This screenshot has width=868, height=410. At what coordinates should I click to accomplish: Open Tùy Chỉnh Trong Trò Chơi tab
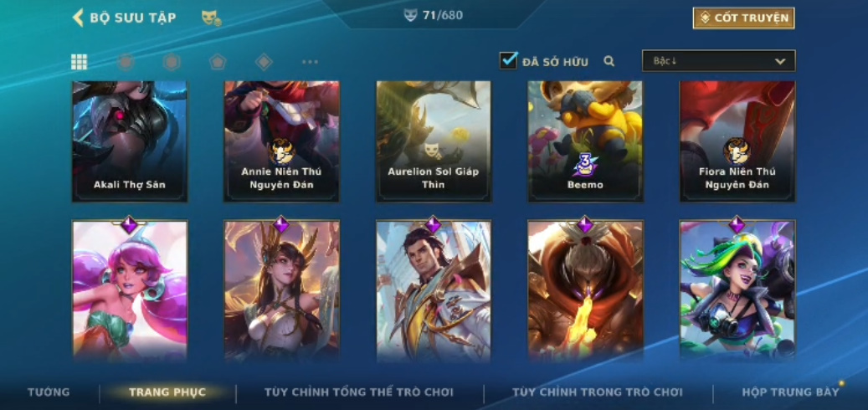point(598,392)
